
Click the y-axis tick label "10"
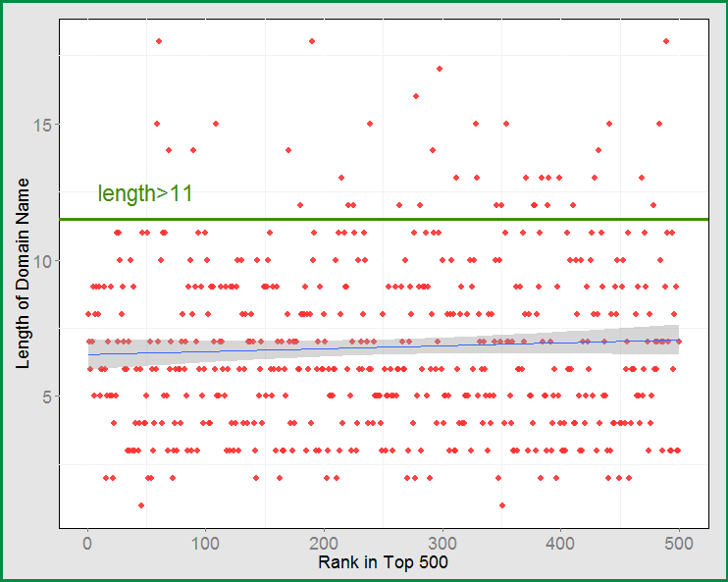pyautogui.click(x=42, y=260)
